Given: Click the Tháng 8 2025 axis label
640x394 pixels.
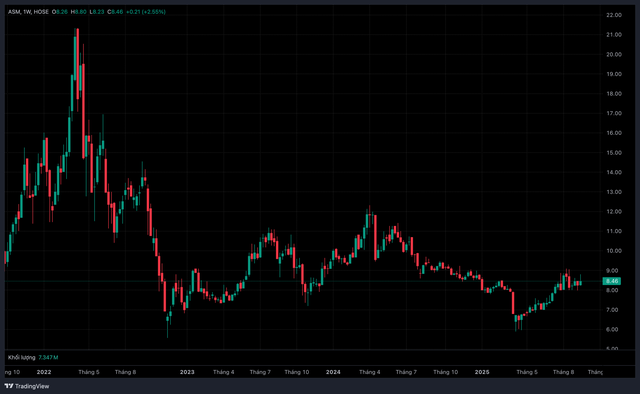Looking at the screenshot, I should click(563, 372).
